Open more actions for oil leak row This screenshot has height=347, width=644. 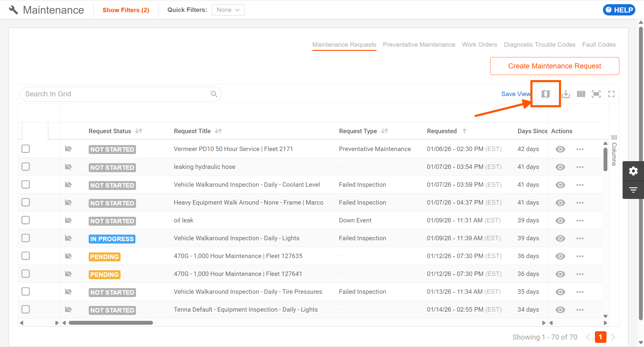(580, 221)
